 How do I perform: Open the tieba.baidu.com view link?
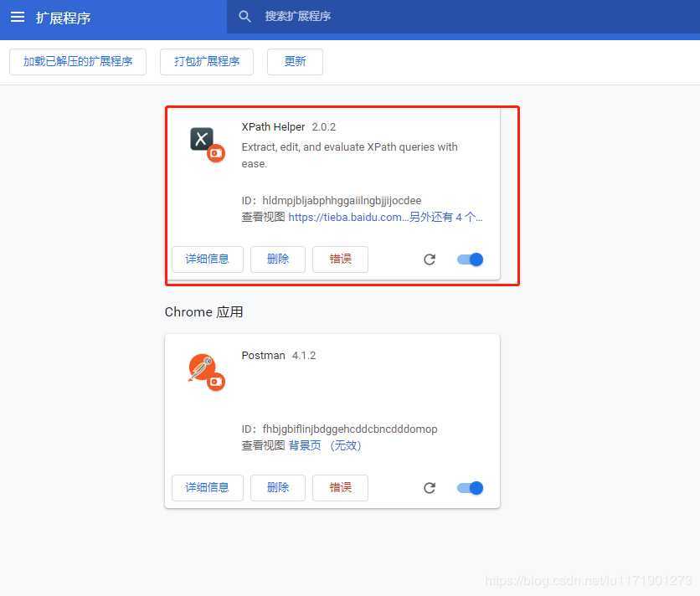click(385, 218)
